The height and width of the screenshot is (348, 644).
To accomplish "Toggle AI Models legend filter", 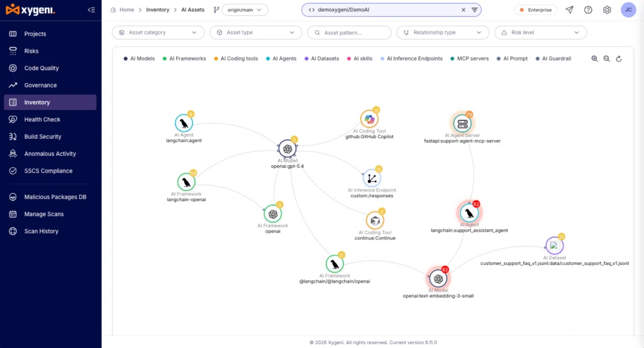I will pos(139,58).
